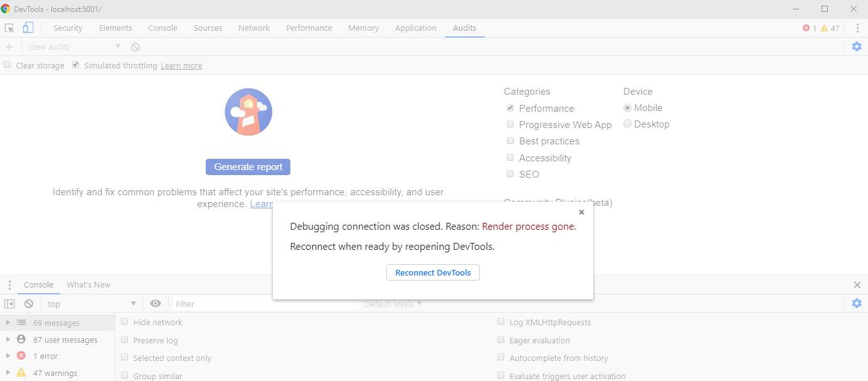Check the SEO category
Viewport: 868px width, 381px height.
[511, 174]
